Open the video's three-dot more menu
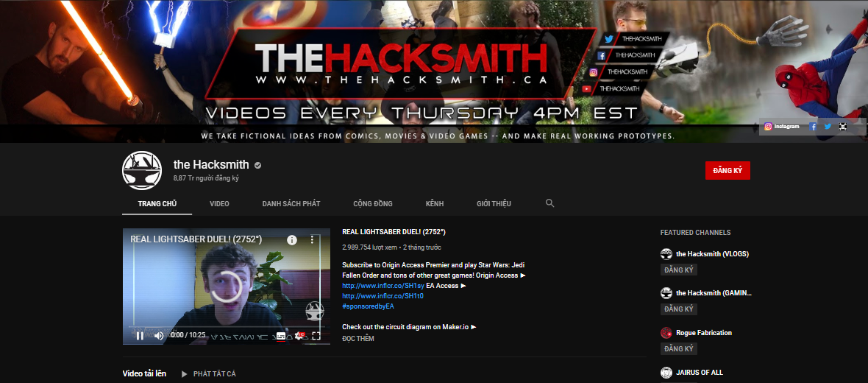 click(312, 240)
